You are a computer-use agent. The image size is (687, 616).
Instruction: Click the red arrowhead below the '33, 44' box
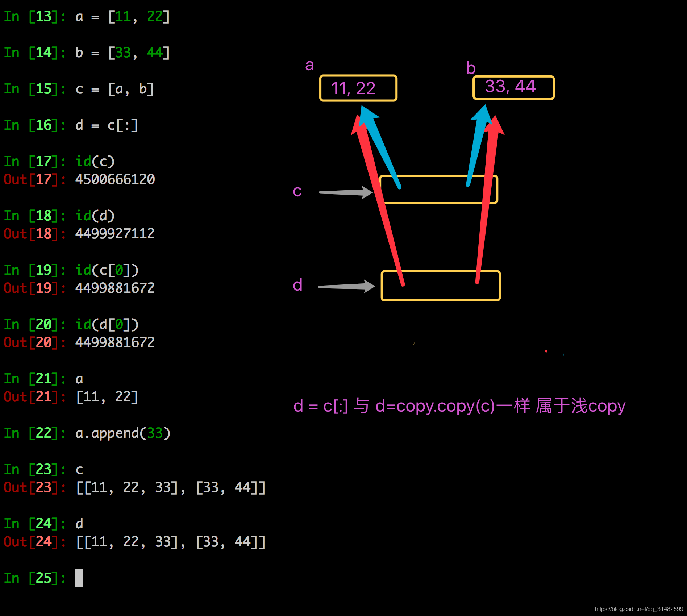click(495, 125)
